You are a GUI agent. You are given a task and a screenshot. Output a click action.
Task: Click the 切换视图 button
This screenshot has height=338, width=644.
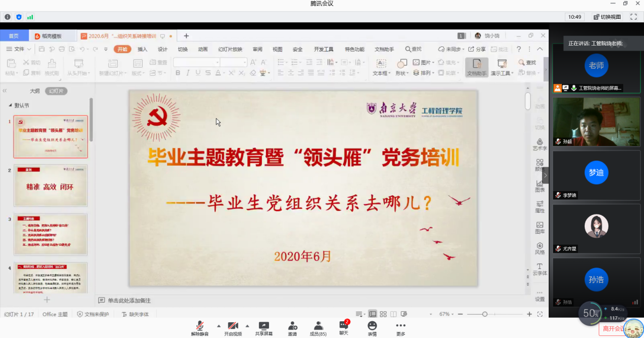[607, 17]
